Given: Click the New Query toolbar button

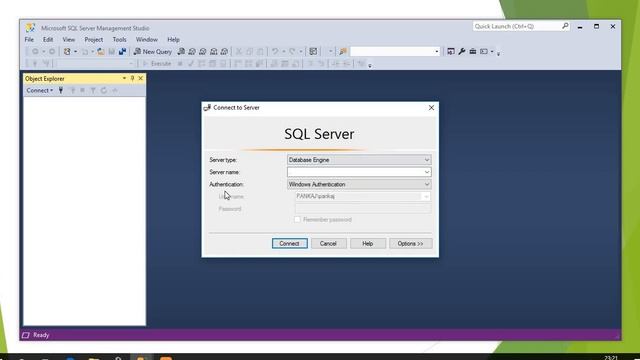Looking at the screenshot, I should click(153, 51).
